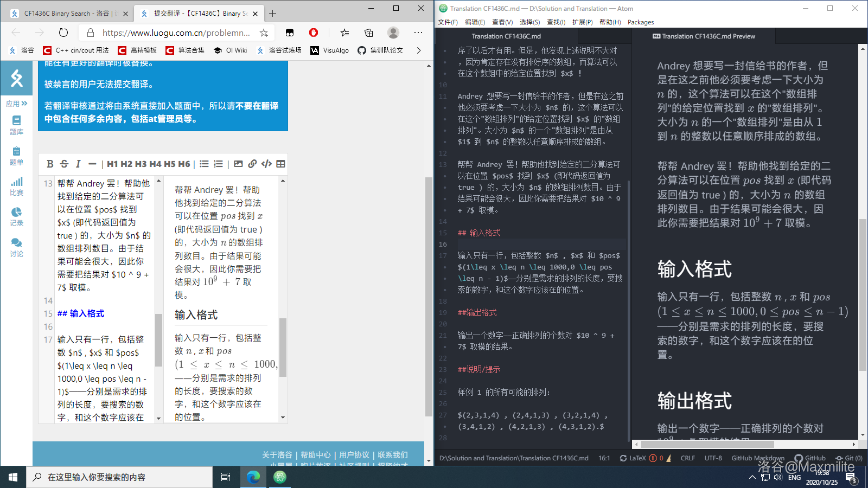Apply italic formatting in Luogu editor
The image size is (868, 488).
[x=78, y=164]
